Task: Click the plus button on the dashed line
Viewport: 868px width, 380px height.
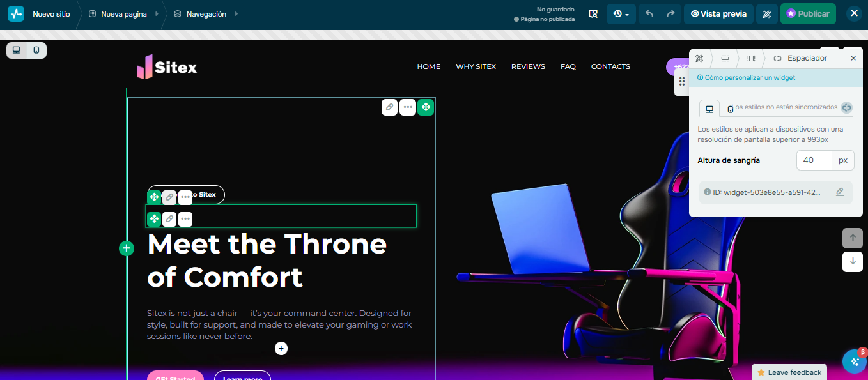Action: click(281, 349)
